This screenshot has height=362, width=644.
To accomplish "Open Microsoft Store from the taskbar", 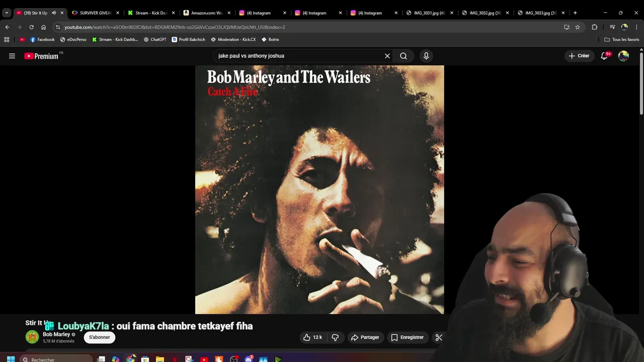I will click(x=145, y=359).
